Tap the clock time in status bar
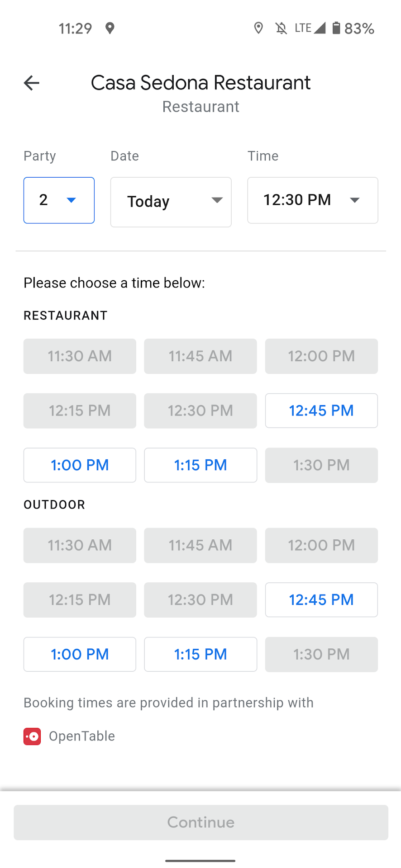This screenshot has width=401, height=868. tap(75, 28)
